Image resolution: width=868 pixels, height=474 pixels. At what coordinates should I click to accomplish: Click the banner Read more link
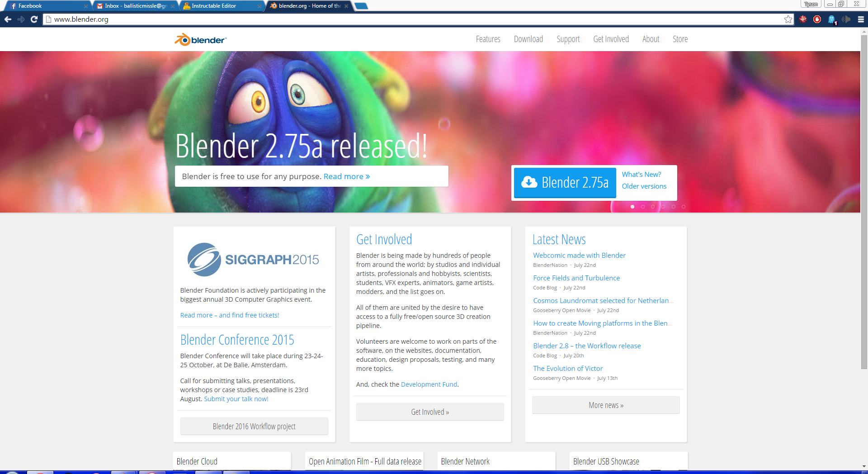pos(347,176)
